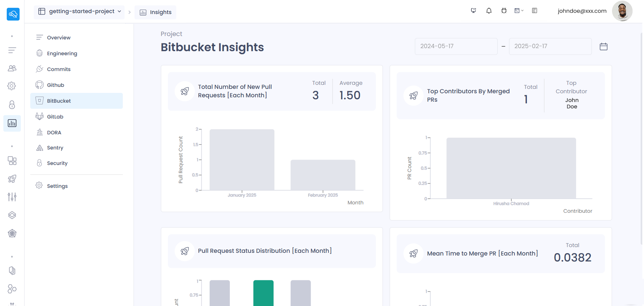Open DORA metrics page

tap(77, 132)
